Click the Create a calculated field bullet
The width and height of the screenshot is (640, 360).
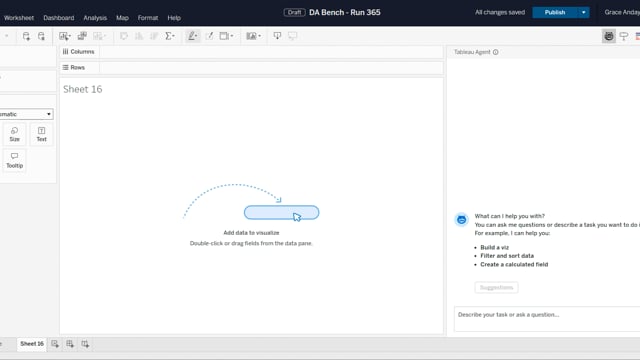tap(514, 264)
